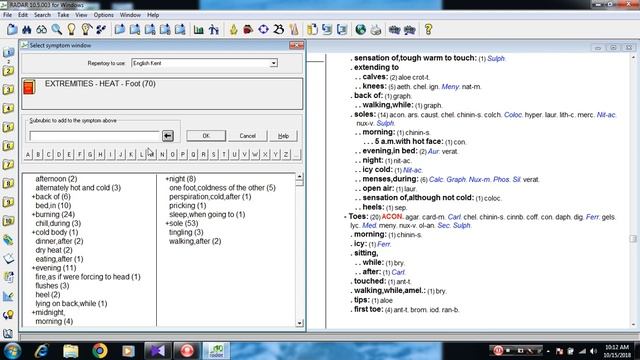Select clipboard 10 in left sidebar
The height and width of the screenshot is (360, 640).
tap(9, 221)
